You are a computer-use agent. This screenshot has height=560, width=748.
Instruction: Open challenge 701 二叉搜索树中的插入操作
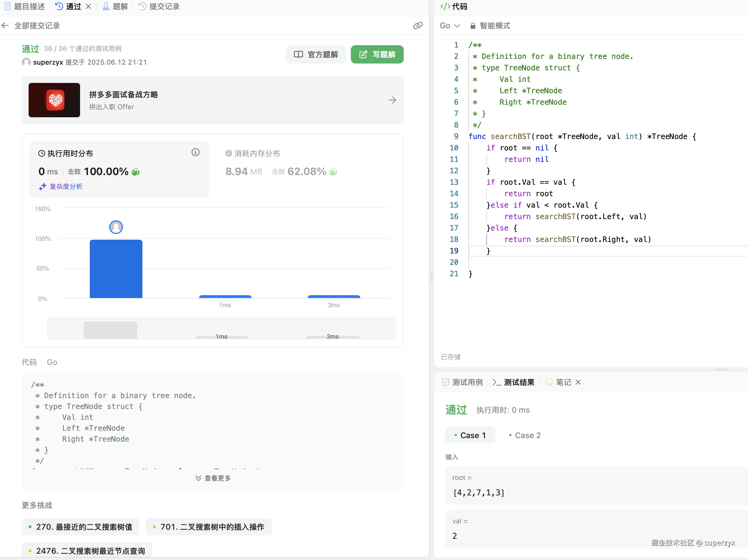[x=209, y=527]
